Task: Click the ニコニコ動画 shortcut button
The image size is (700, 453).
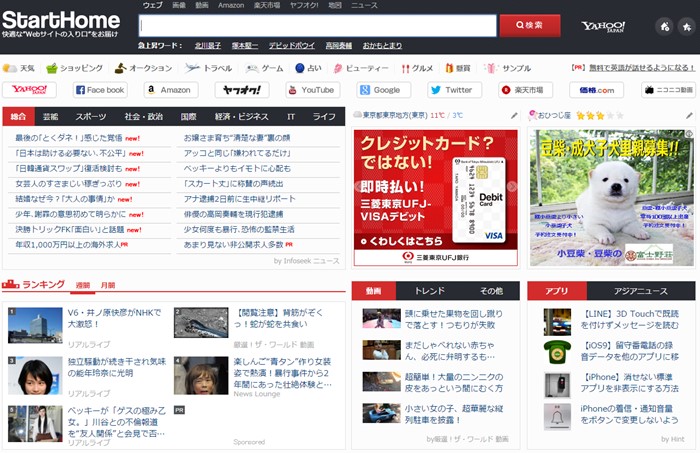Action: point(668,90)
